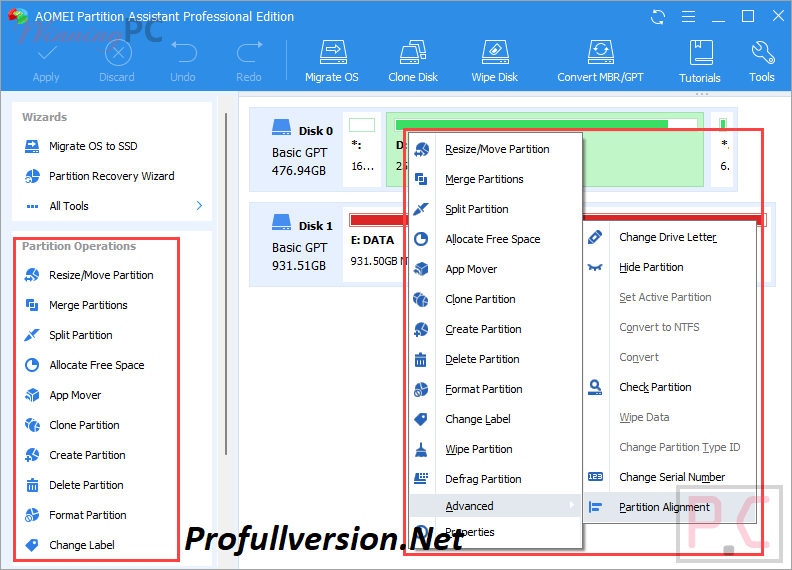The width and height of the screenshot is (792, 570).
Task: Launch Migrate OS to SSD wizard
Action: pyautogui.click(x=93, y=147)
